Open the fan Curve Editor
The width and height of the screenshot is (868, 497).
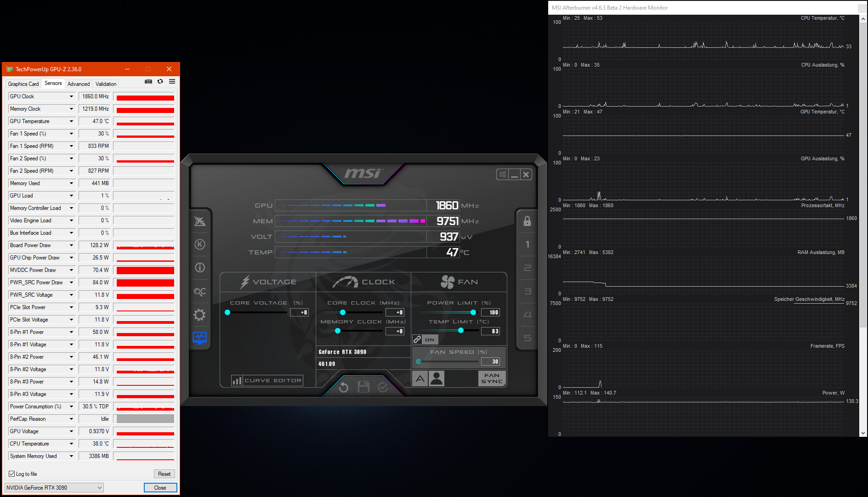[267, 380]
